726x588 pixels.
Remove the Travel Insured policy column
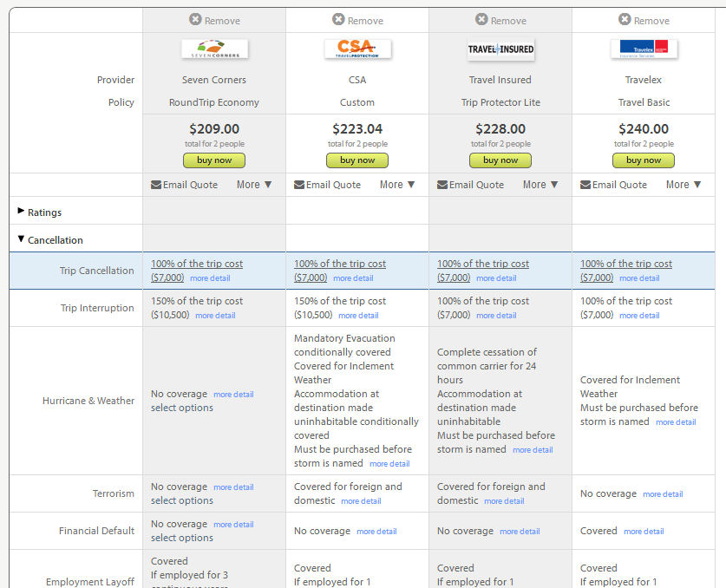point(500,20)
